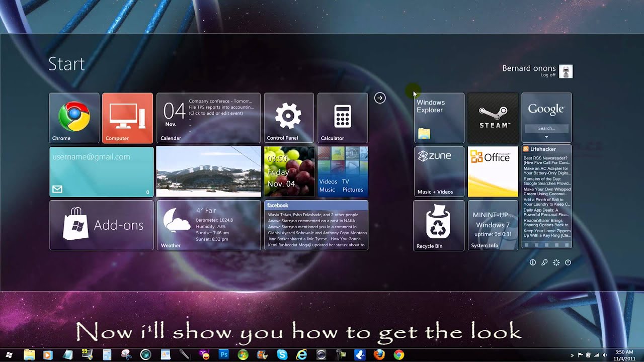The width and height of the screenshot is (644, 362).
Task: Select TV in the media tile
Action: 346,182
